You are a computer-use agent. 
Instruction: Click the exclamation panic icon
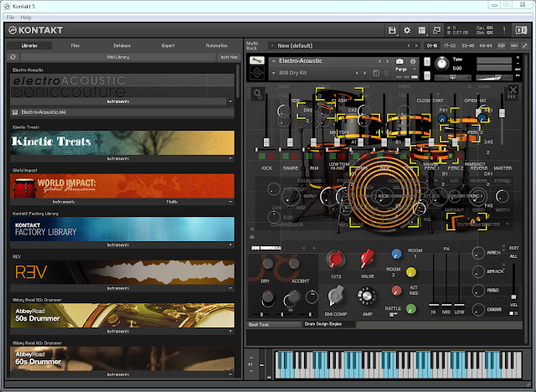point(504,30)
